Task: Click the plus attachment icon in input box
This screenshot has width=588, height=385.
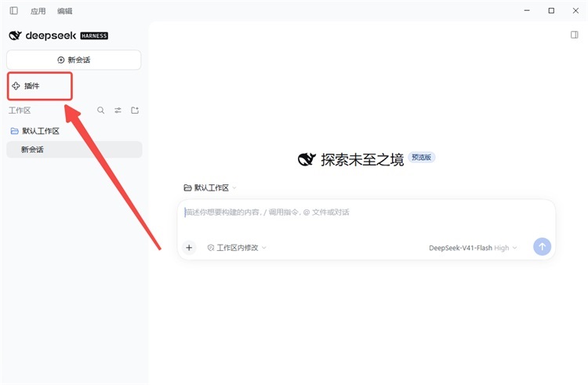Action: click(189, 248)
